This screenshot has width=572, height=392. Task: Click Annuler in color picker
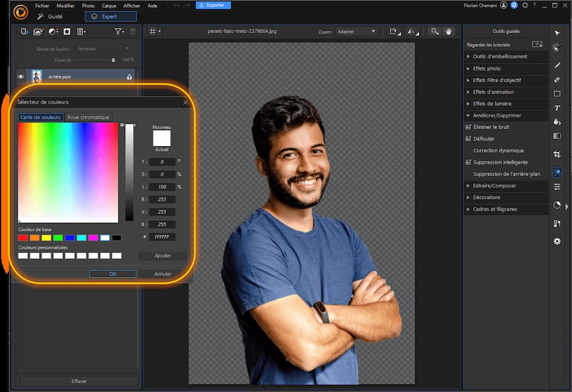[x=162, y=274]
